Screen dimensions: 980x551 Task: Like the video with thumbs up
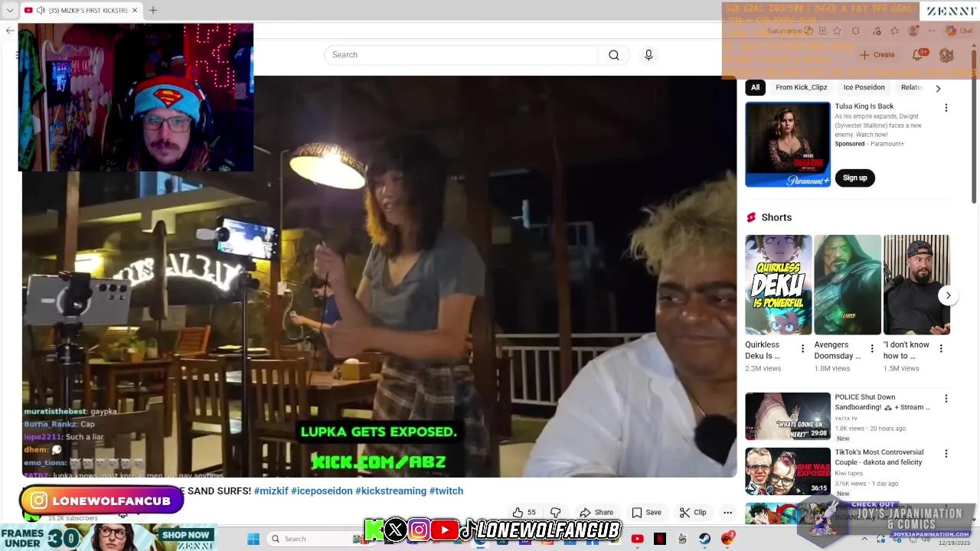524,513
